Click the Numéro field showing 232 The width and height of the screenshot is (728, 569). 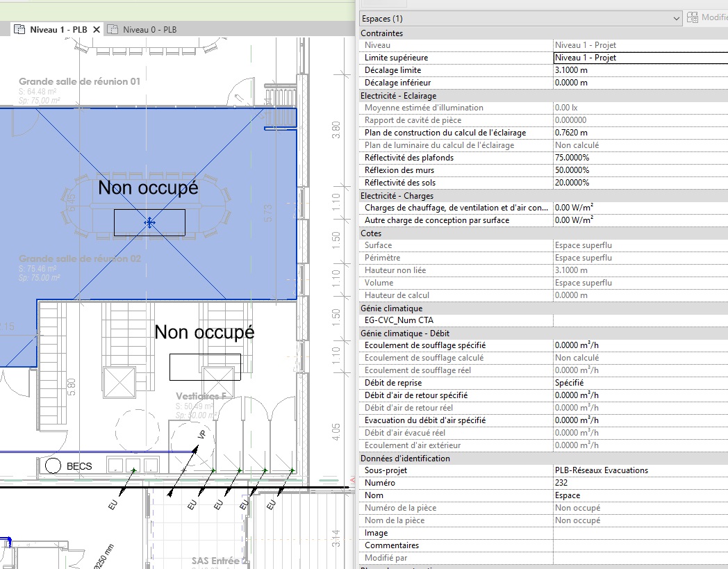click(639, 483)
